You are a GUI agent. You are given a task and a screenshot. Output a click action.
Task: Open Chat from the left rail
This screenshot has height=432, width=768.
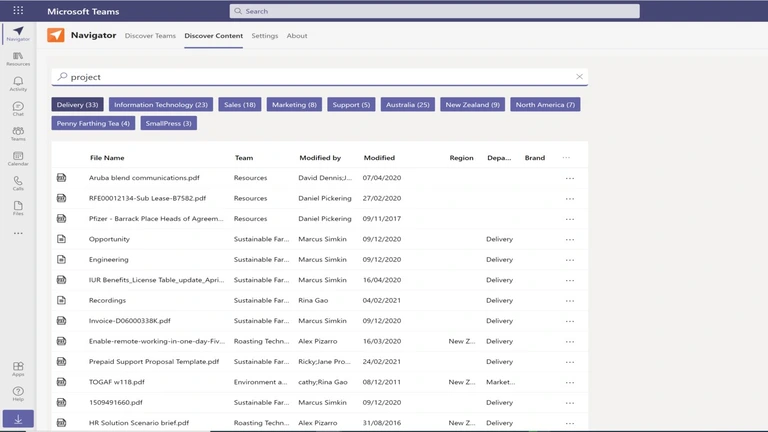[x=18, y=108]
